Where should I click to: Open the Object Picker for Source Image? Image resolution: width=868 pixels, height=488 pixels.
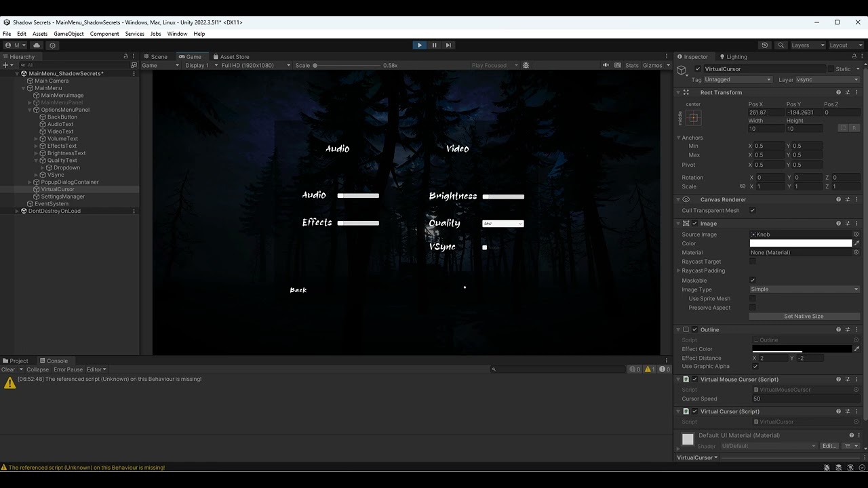point(856,234)
